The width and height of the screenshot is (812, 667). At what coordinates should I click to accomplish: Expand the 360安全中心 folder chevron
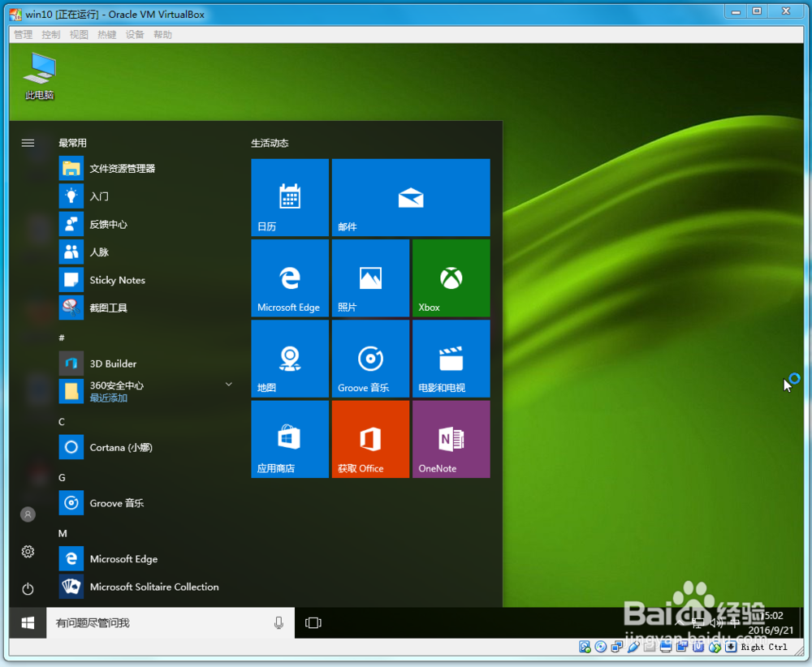(x=228, y=385)
